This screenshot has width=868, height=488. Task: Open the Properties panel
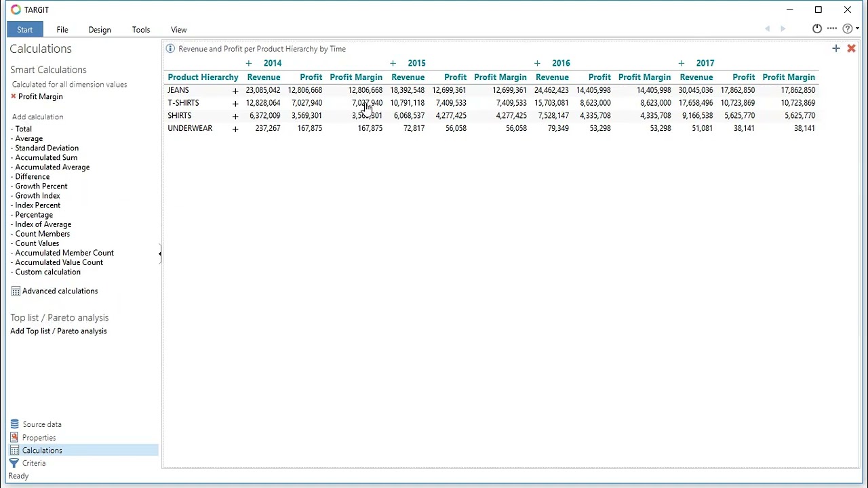pos(33,438)
